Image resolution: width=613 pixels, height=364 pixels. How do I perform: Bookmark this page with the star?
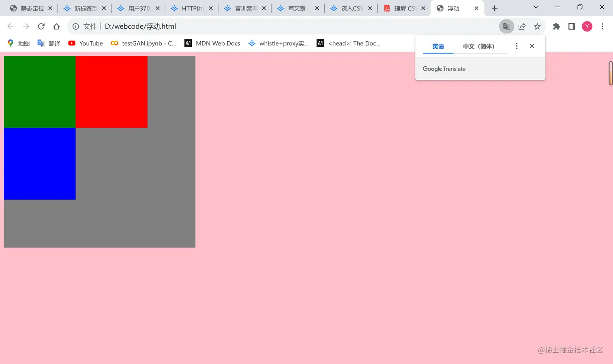(x=537, y=26)
